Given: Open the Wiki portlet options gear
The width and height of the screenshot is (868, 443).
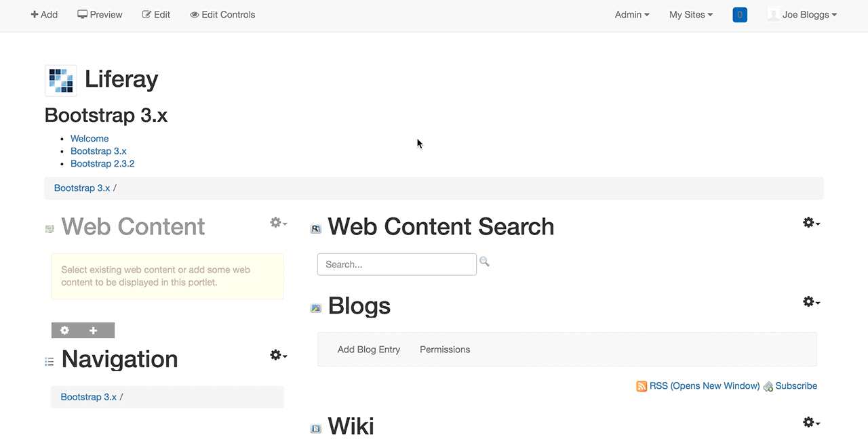Looking at the screenshot, I should point(809,422).
